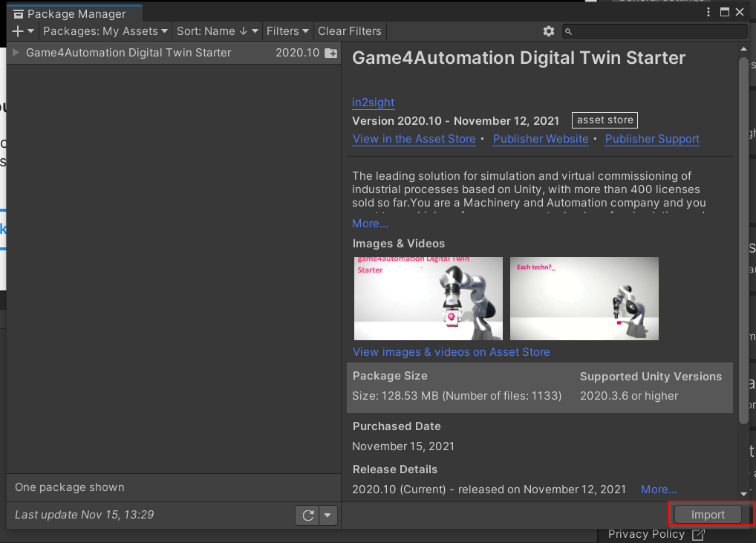Image resolution: width=756 pixels, height=543 pixels.
Task: Open the Filters dropdown
Action: click(x=287, y=31)
